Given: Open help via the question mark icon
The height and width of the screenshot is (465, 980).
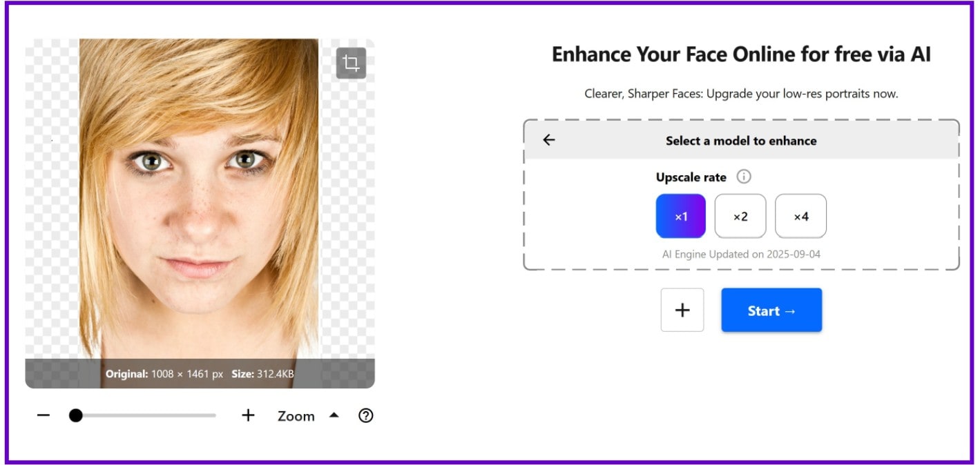Looking at the screenshot, I should pyautogui.click(x=366, y=415).
